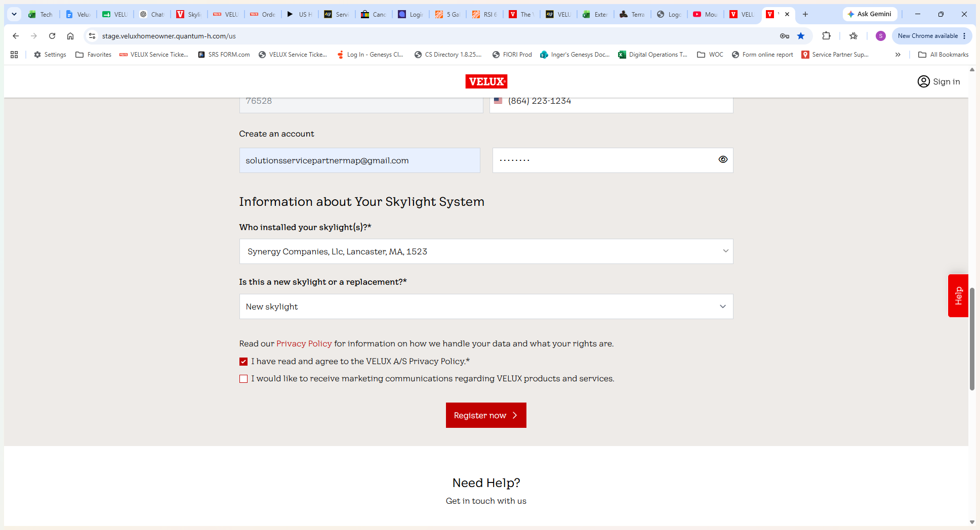The height and width of the screenshot is (530, 980).
Task: Expand new skylight or replacement dropdown
Action: tap(486, 306)
